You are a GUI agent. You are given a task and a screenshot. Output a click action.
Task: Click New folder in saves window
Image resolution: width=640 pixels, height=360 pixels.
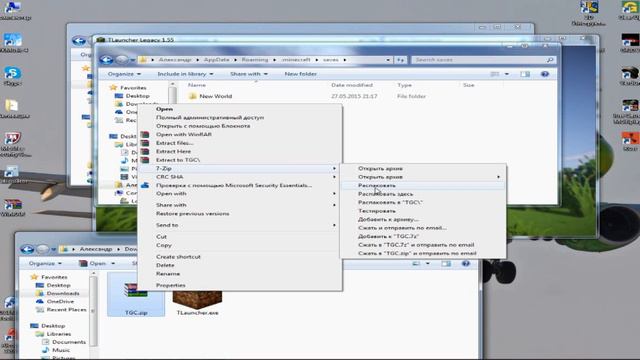(x=300, y=74)
